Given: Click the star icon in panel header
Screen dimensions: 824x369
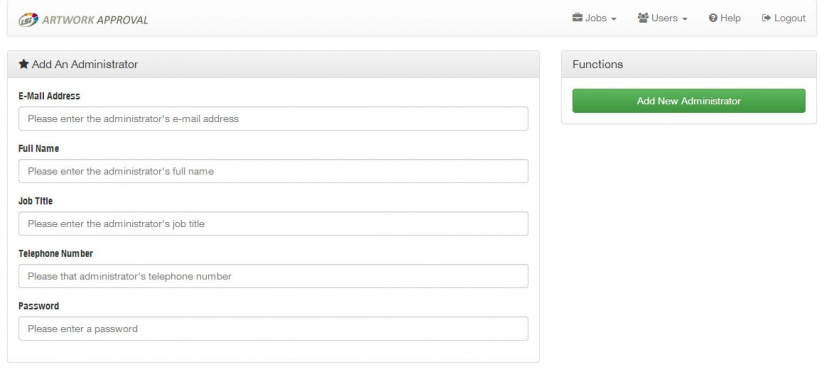Looking at the screenshot, I should [x=24, y=64].
